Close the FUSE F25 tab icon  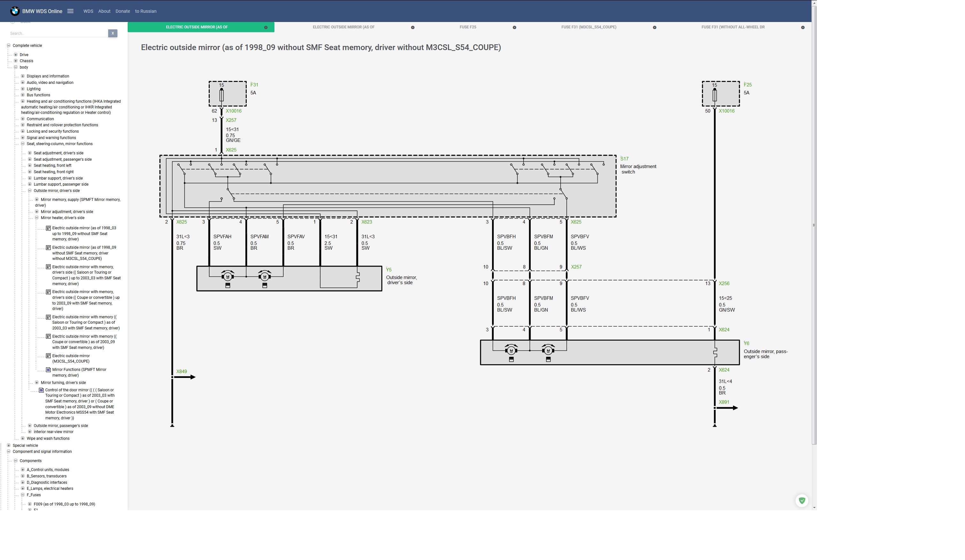(x=514, y=27)
